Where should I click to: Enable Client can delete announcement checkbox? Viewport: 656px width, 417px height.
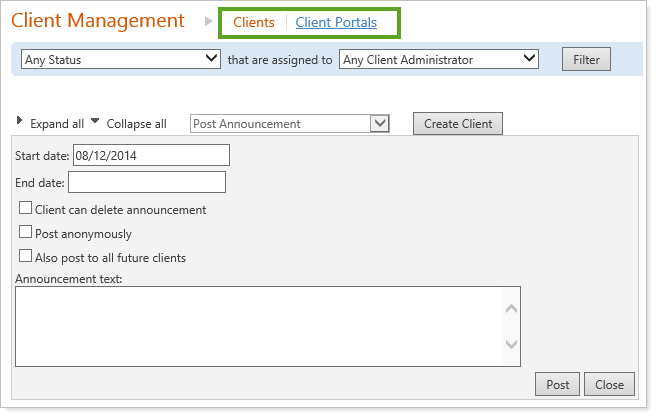click(26, 209)
